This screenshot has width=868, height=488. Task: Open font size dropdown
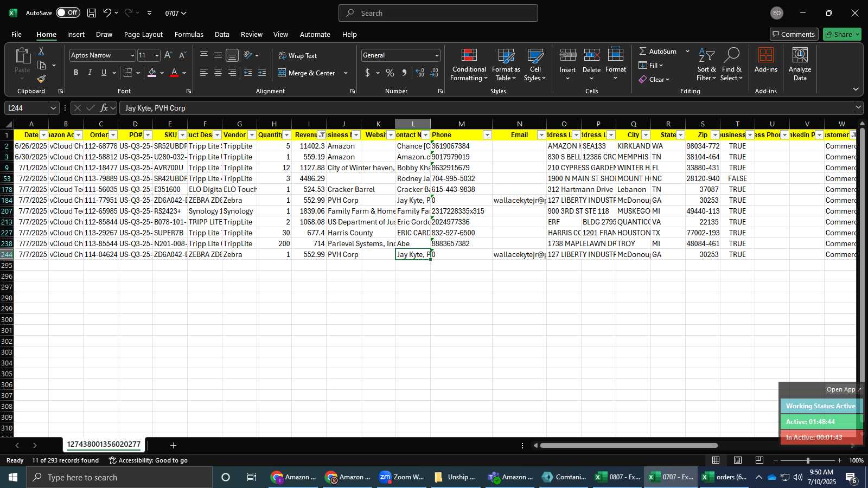157,55
